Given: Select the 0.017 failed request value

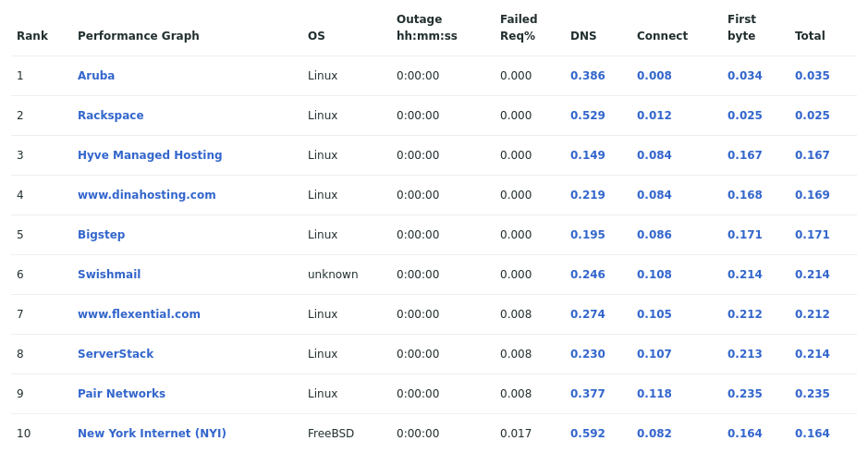Looking at the screenshot, I should (516, 434).
